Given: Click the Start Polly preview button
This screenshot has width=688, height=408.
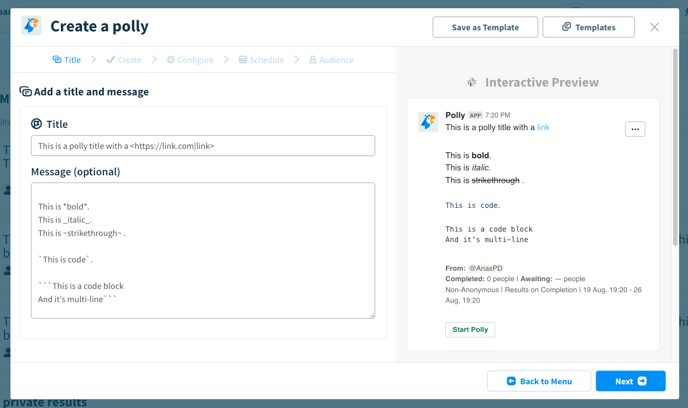Looking at the screenshot, I should [470, 329].
